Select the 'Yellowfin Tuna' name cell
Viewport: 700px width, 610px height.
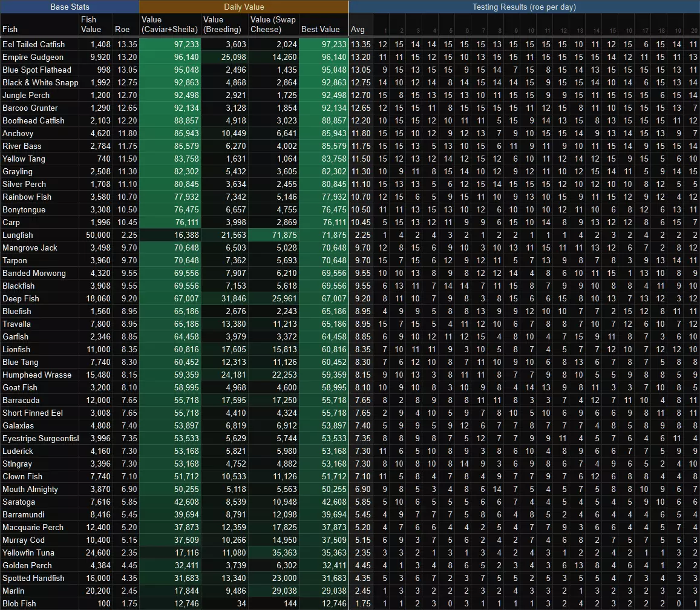[x=40, y=553]
